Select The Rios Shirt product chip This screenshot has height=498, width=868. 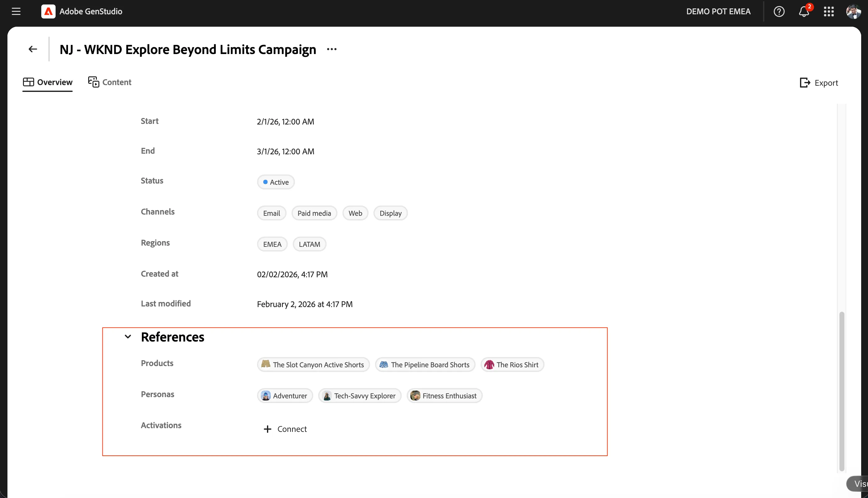(512, 364)
